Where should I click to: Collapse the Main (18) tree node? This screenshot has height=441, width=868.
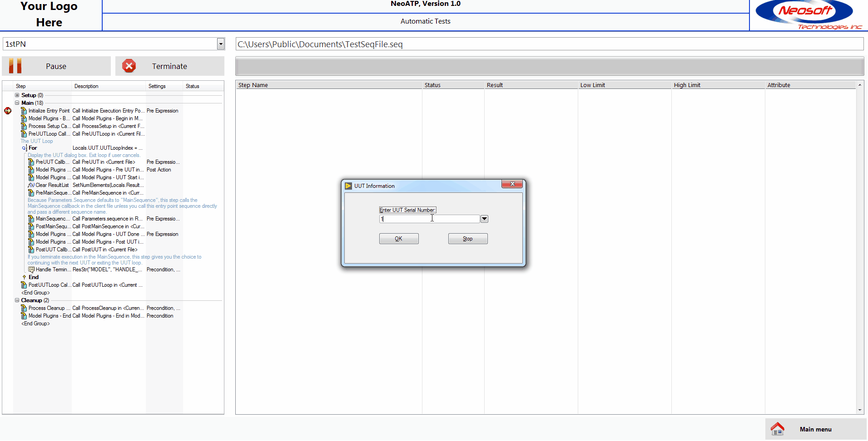point(16,103)
